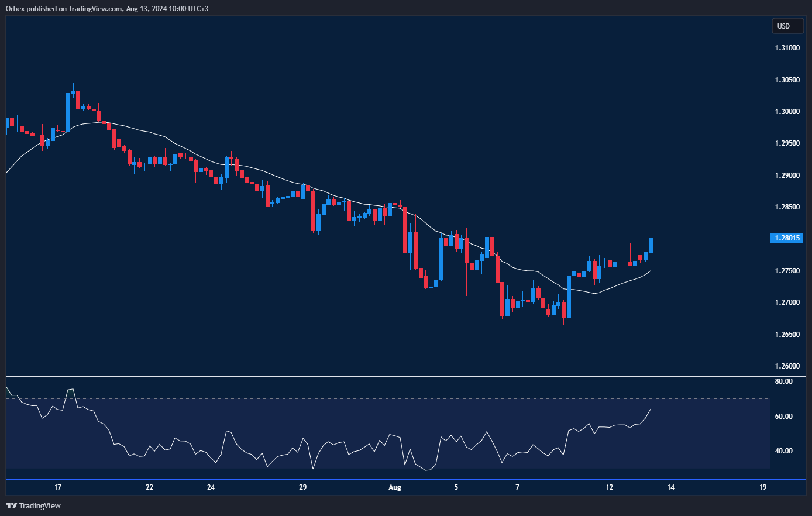Click the 1.30000 price axis label

[x=787, y=112]
